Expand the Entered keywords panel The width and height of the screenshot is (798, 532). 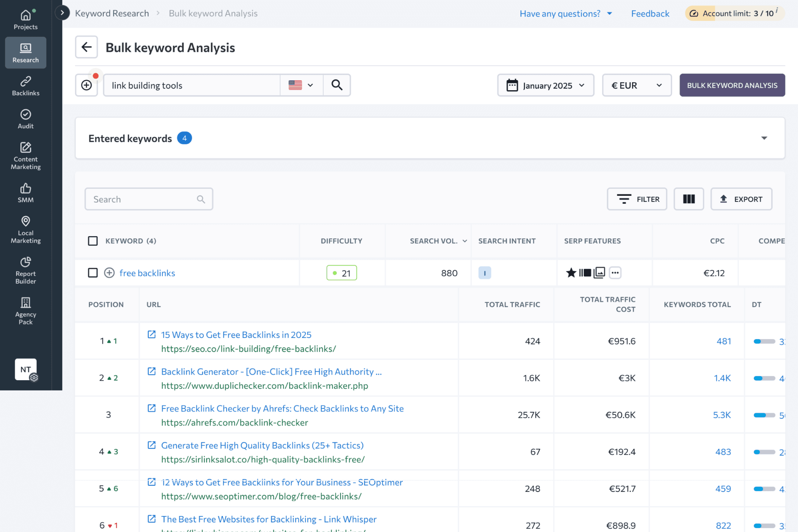[764, 138]
